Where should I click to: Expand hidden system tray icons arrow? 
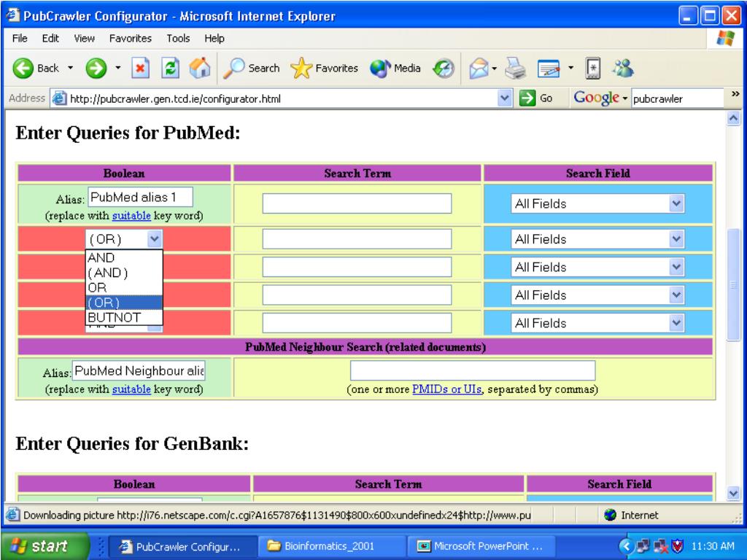click(627, 546)
